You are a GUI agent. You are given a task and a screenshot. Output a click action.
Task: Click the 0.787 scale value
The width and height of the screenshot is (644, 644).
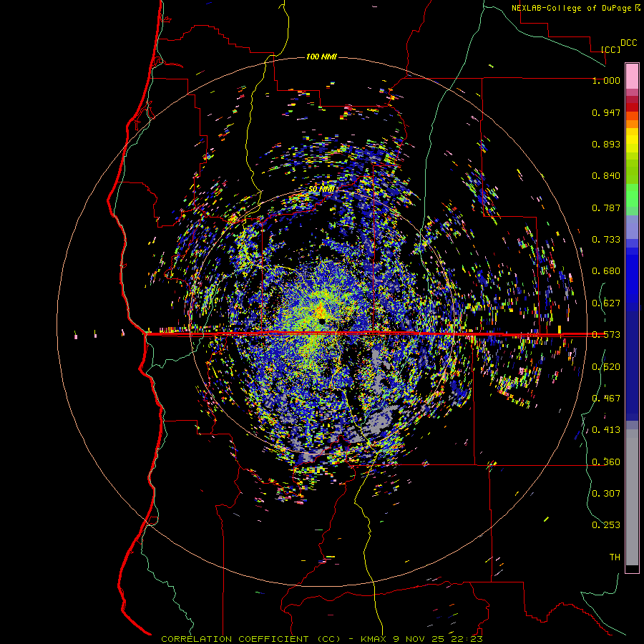point(606,208)
